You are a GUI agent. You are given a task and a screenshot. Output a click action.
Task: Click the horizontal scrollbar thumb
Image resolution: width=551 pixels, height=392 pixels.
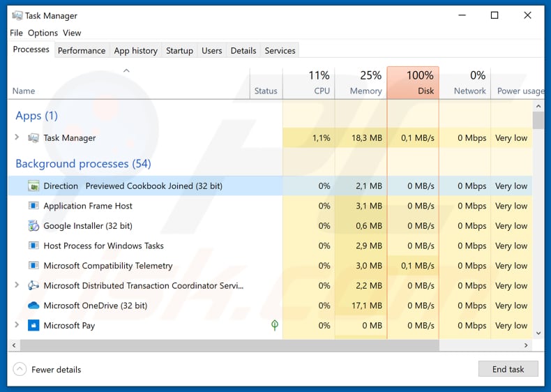click(x=229, y=345)
